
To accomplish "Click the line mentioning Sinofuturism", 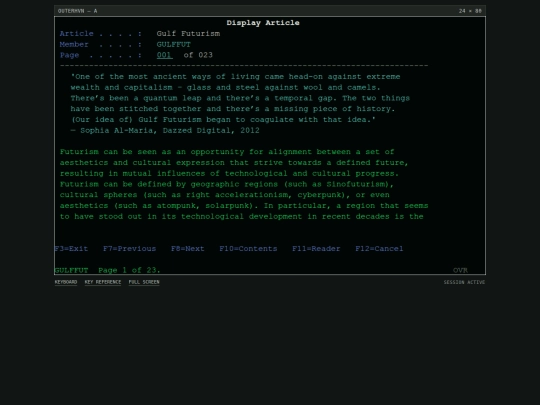I will pos(227,184).
